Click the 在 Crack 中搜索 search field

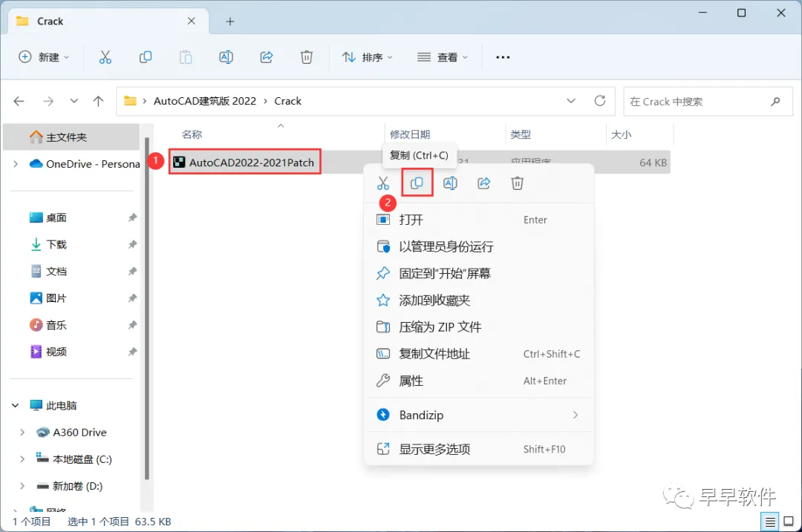(708, 101)
